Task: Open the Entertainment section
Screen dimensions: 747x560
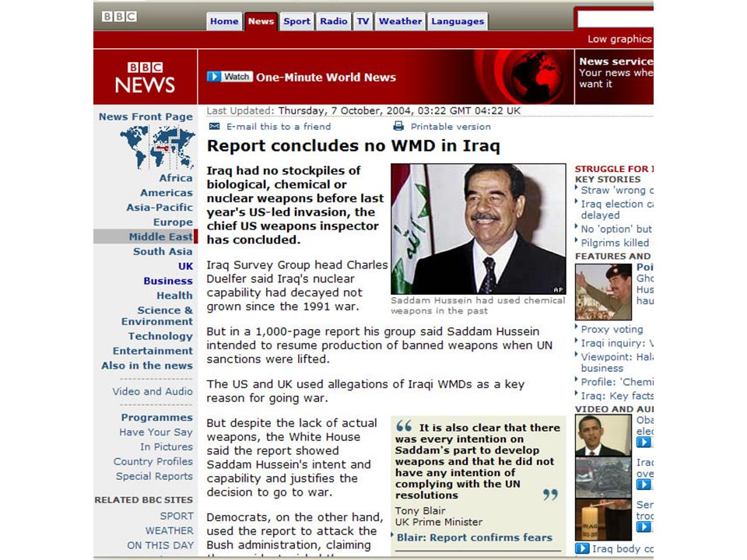Action: click(x=153, y=351)
